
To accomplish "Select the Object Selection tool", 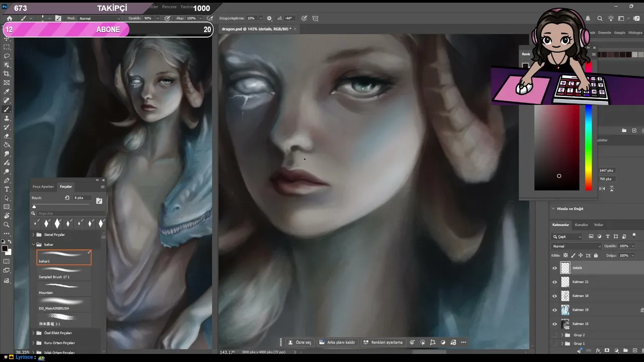I will pyautogui.click(x=7, y=65).
